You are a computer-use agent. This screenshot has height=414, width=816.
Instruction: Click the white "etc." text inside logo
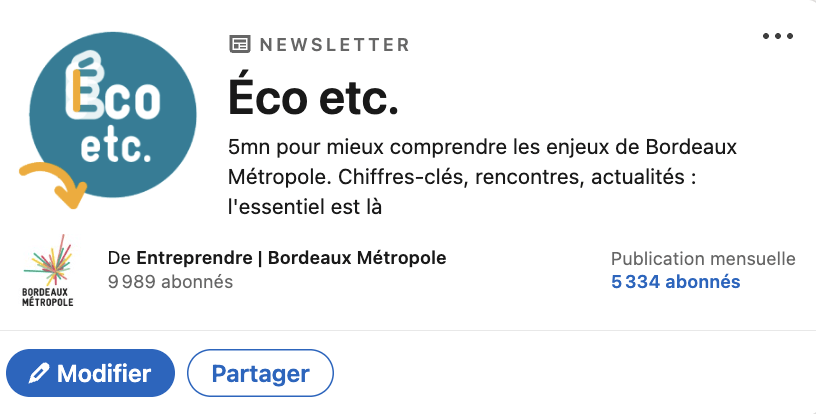[x=116, y=147]
